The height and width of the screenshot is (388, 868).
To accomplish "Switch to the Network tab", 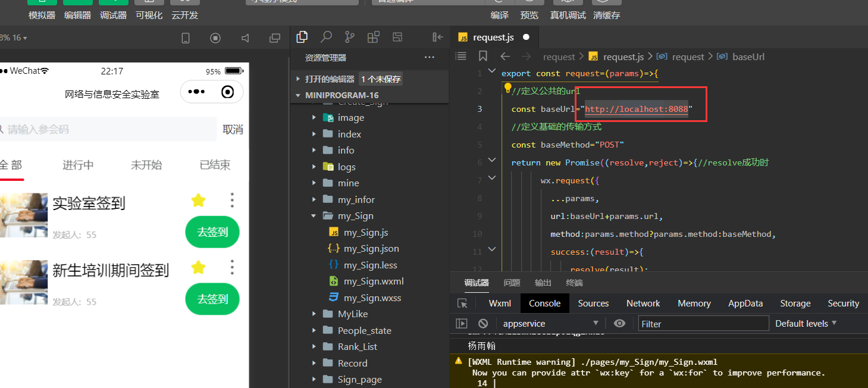I will [643, 303].
